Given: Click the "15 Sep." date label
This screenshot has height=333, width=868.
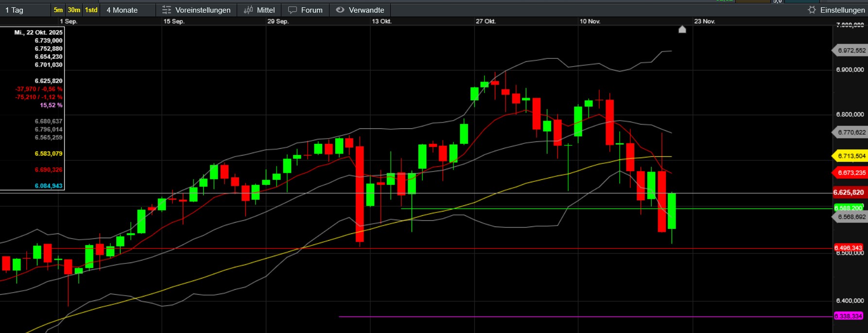Looking at the screenshot, I should (174, 21).
